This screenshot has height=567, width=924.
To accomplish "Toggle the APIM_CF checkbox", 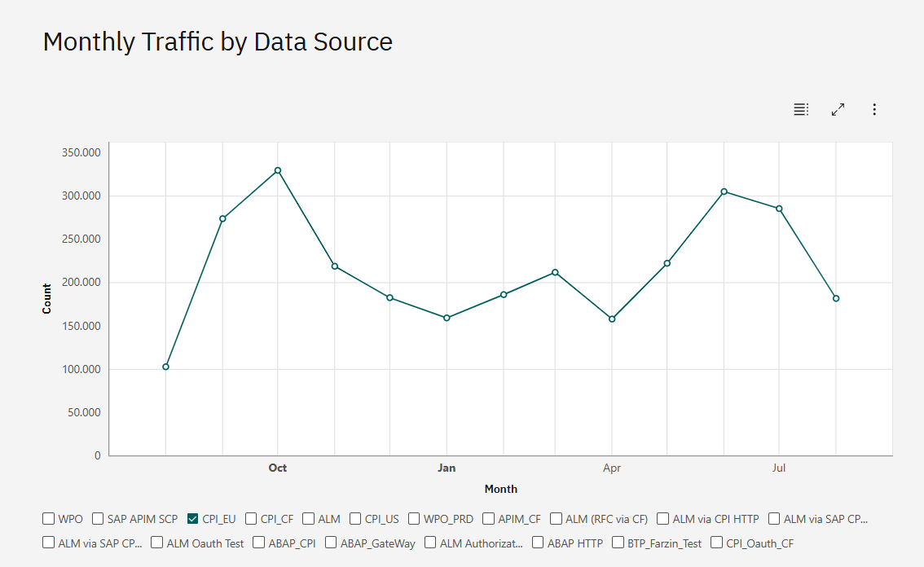I will coord(489,519).
